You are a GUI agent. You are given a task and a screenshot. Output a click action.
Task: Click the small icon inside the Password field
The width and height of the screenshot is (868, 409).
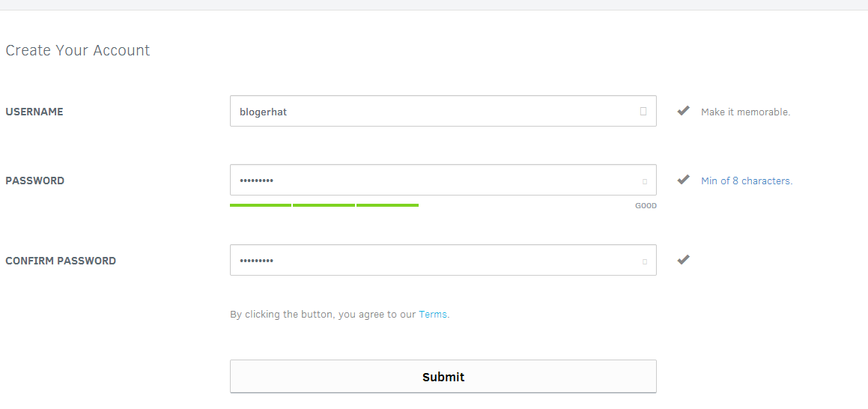point(644,181)
